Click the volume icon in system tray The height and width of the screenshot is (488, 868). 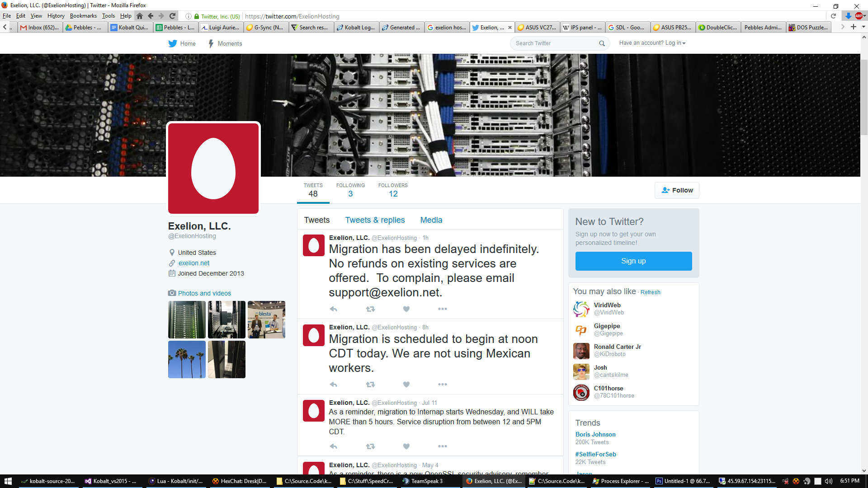click(x=828, y=481)
